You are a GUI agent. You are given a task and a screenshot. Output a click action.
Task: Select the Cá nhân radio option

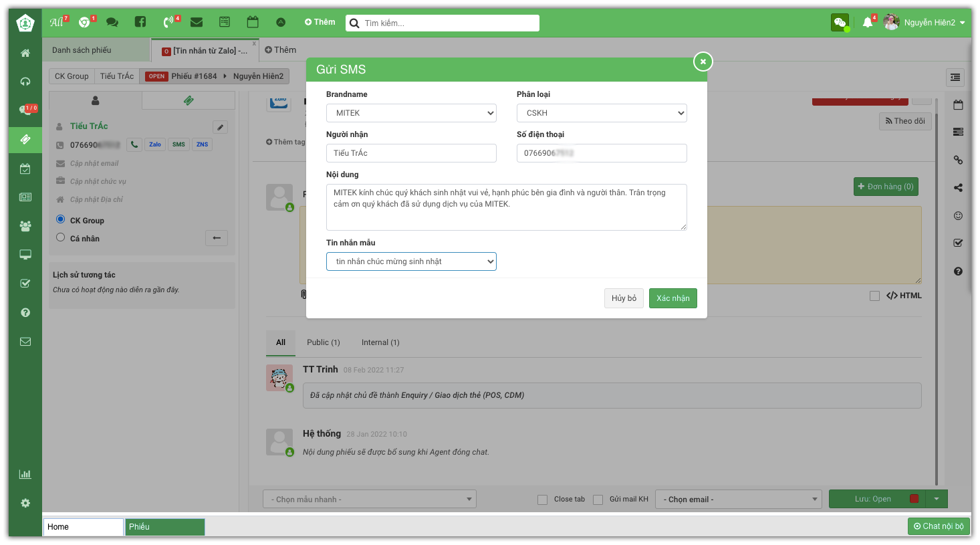pos(61,237)
